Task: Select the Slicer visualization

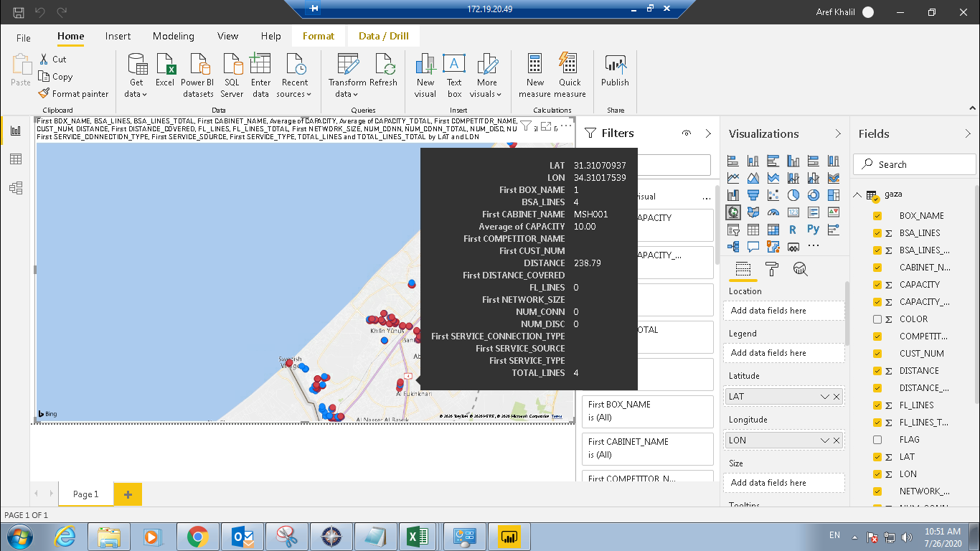Action: tap(733, 230)
